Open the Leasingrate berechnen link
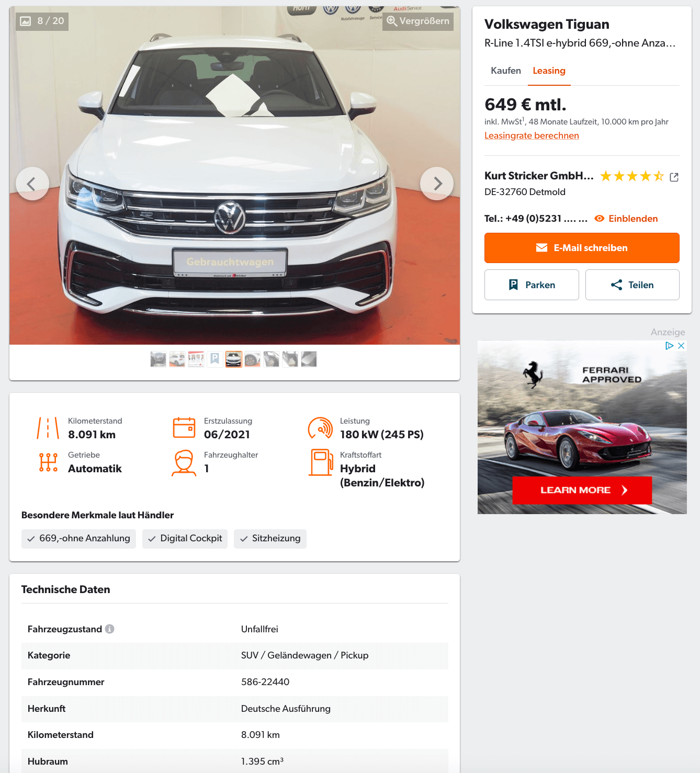 pyautogui.click(x=532, y=135)
